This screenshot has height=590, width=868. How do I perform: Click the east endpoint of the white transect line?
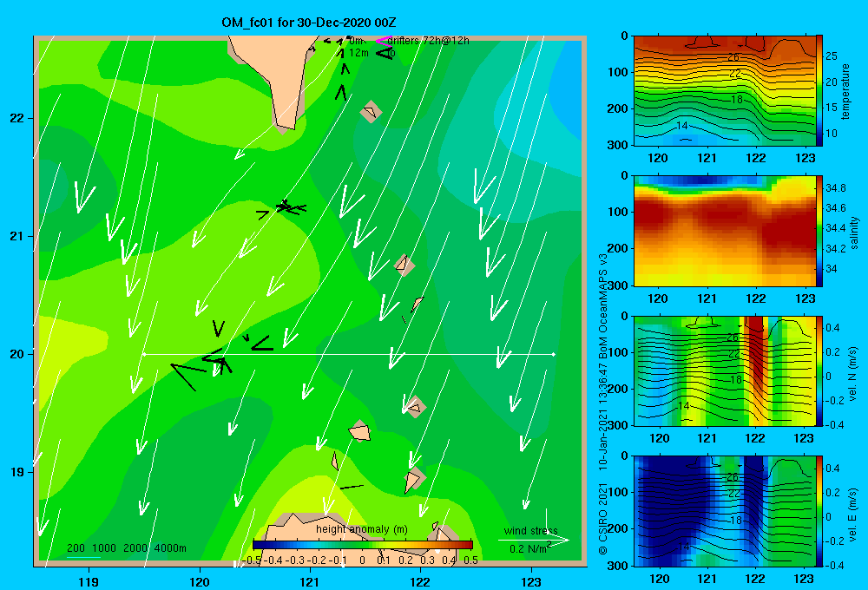click(x=554, y=354)
